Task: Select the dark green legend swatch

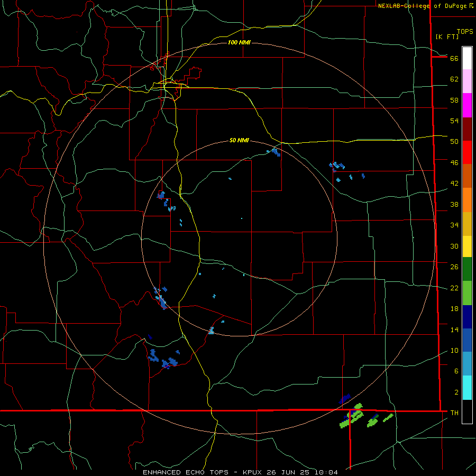Action: (467, 269)
